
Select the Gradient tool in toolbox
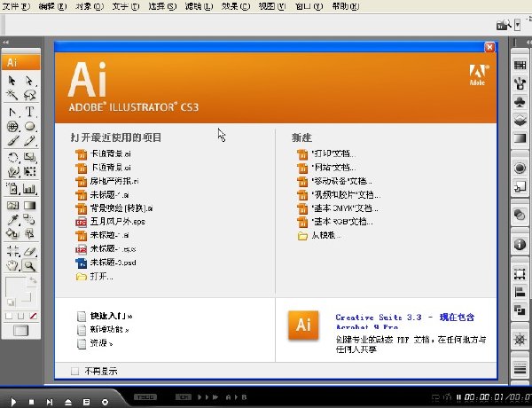[x=29, y=206]
